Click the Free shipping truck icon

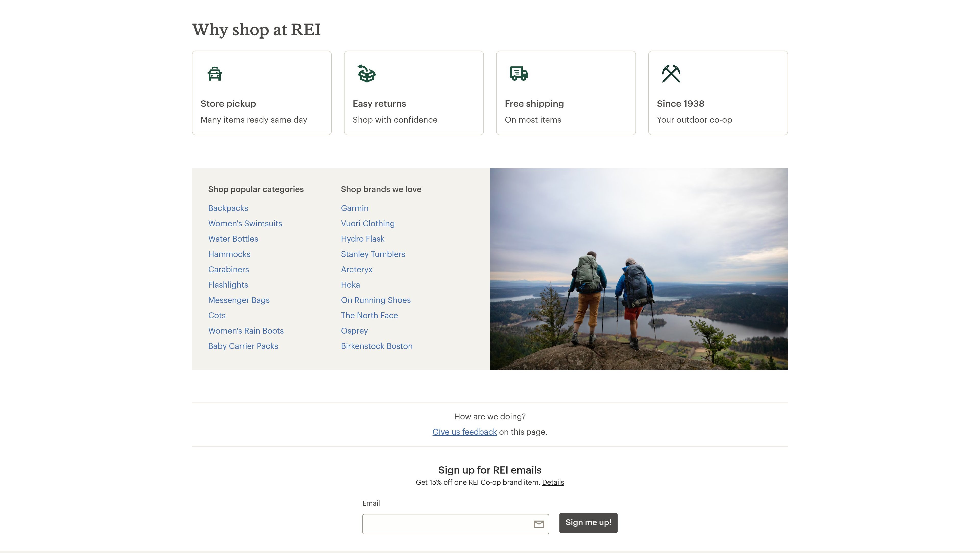(x=519, y=74)
